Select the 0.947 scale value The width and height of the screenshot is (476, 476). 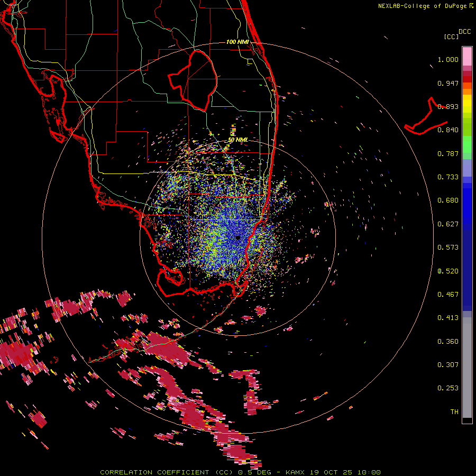(448, 83)
